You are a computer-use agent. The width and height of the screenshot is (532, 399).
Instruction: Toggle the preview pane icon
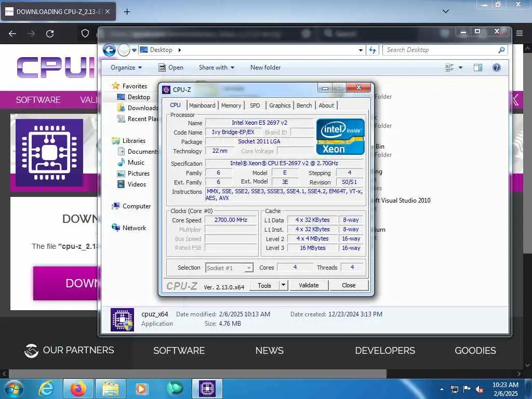(x=478, y=68)
